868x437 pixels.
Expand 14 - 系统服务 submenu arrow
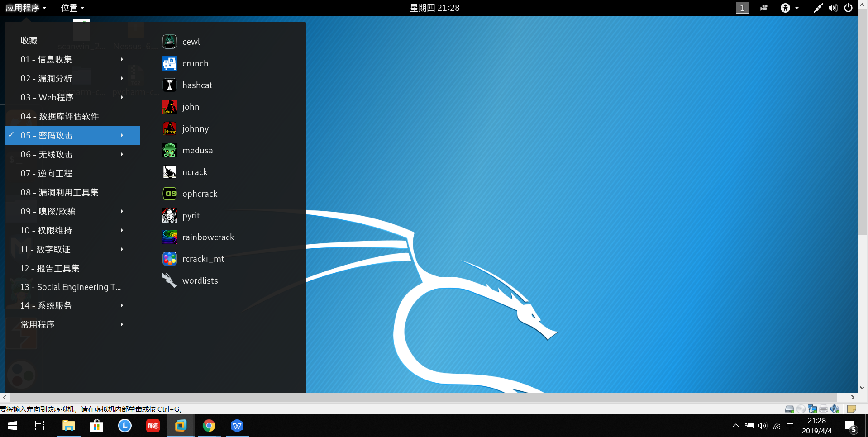point(122,305)
